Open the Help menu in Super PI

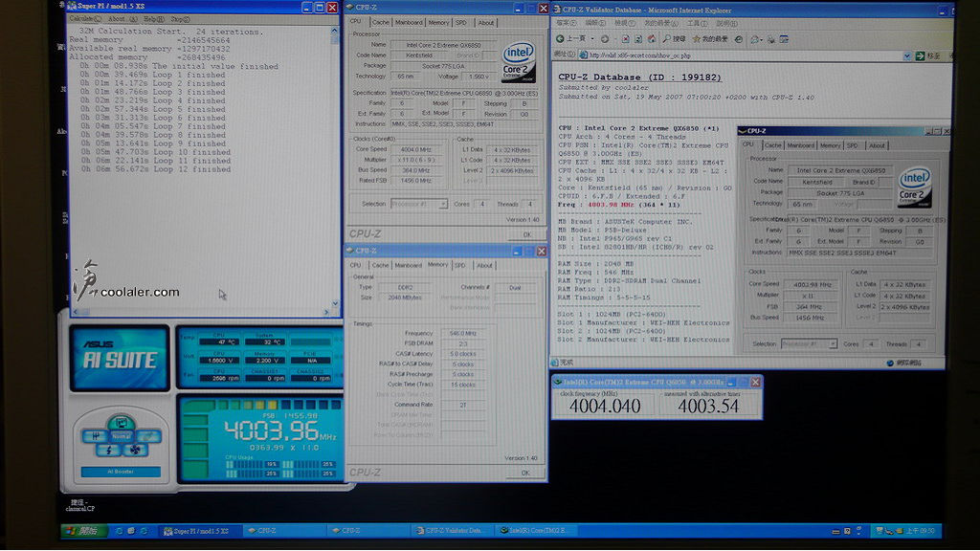coord(154,19)
